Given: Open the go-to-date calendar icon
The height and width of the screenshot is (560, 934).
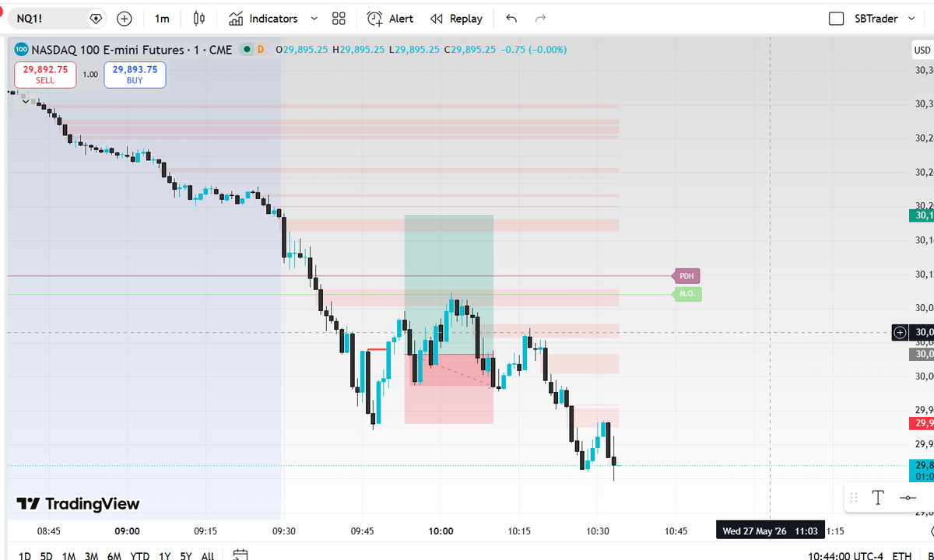Looking at the screenshot, I should tap(240, 555).
